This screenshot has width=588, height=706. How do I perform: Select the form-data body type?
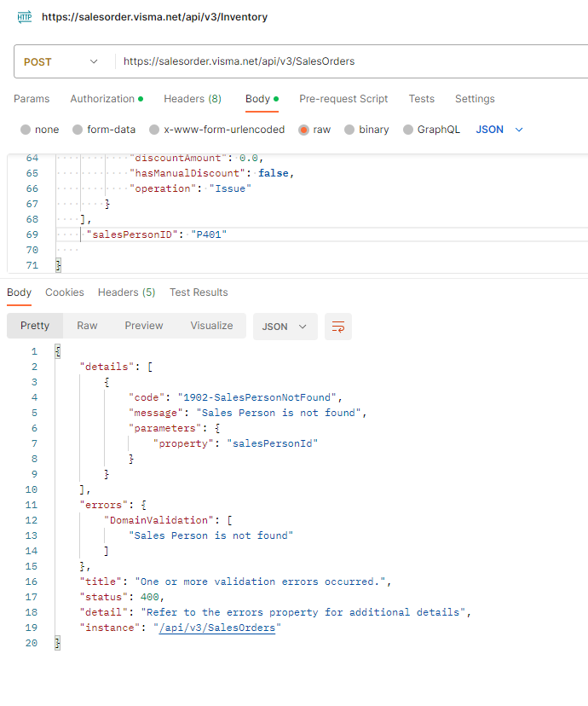click(102, 129)
